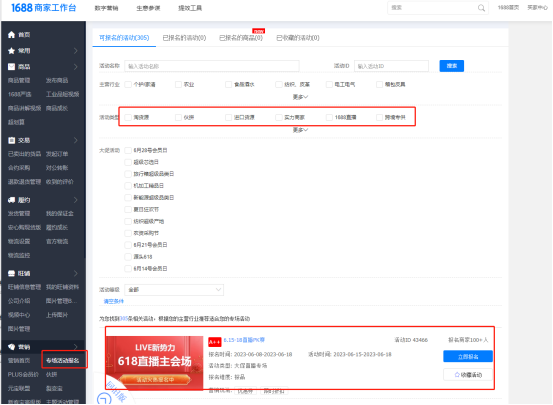Tick the 6月14号会员日 checkbox
The image size is (553, 405).
pos(128,269)
